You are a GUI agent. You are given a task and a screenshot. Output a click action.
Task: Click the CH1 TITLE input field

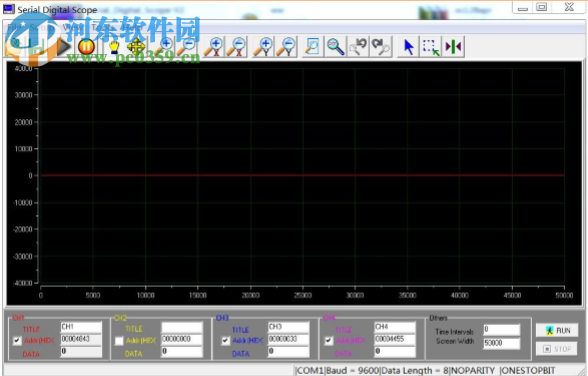(x=81, y=327)
